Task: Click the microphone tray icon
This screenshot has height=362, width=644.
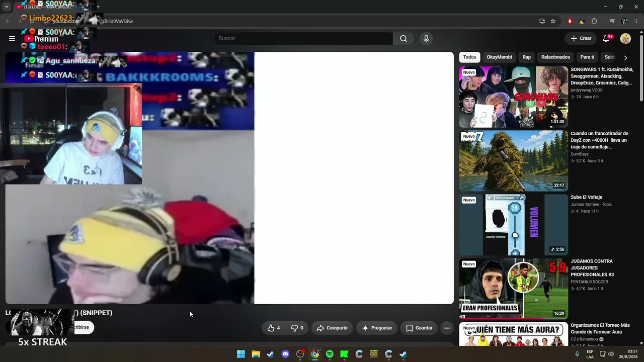Action: [x=577, y=354]
